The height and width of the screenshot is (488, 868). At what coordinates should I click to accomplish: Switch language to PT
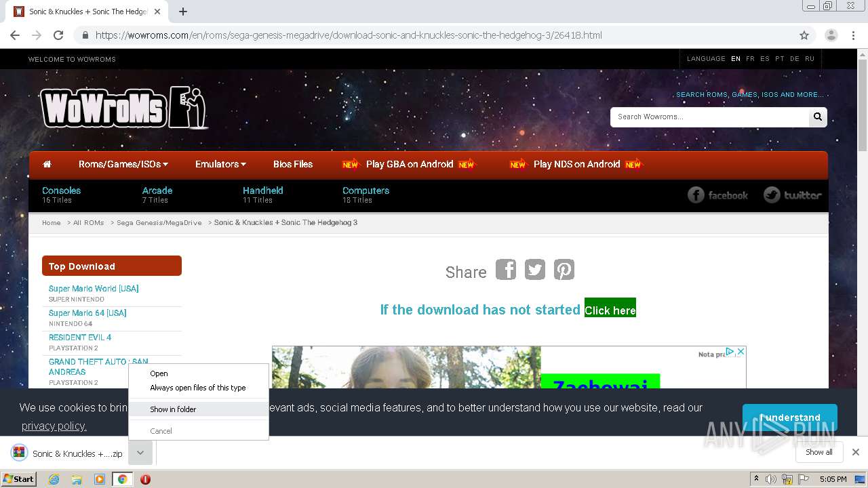click(780, 59)
